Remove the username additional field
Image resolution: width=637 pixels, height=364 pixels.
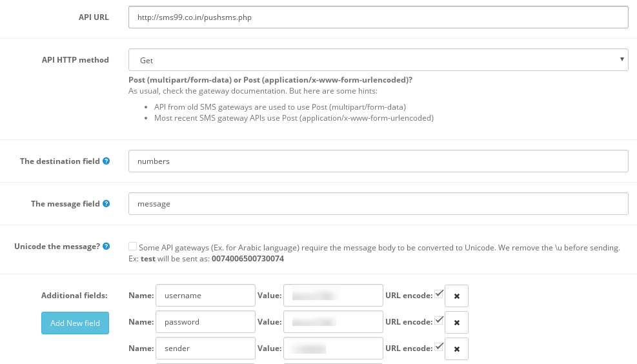pos(456,296)
